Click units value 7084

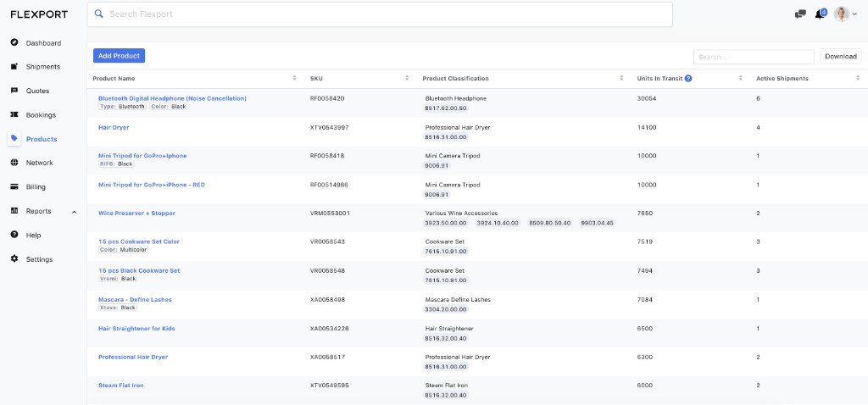coord(645,299)
